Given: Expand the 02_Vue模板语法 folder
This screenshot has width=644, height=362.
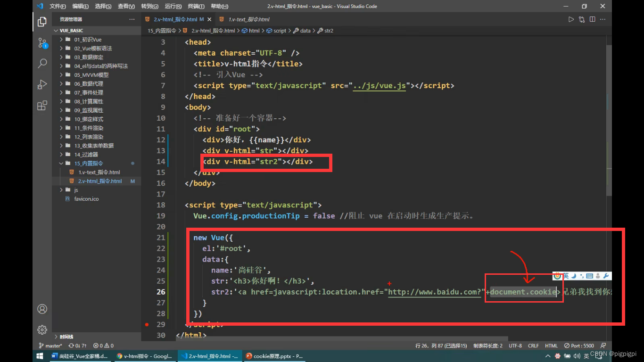Looking at the screenshot, I should pos(93,49).
